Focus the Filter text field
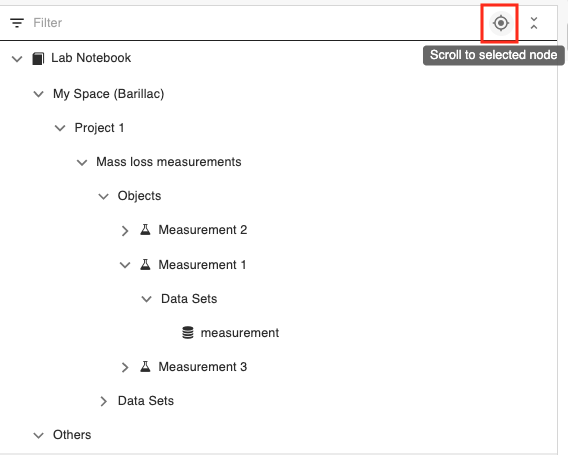This screenshot has height=455, width=568. pyautogui.click(x=254, y=23)
